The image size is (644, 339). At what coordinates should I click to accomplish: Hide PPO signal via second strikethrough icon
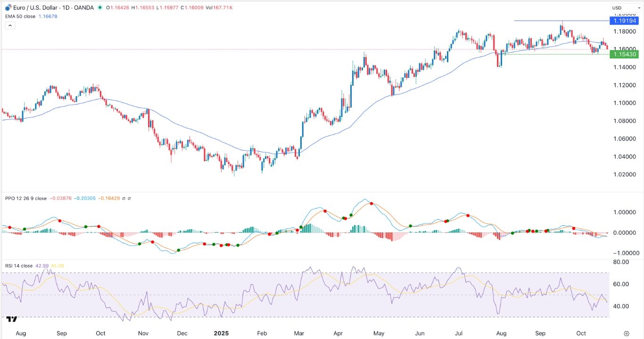point(129,198)
